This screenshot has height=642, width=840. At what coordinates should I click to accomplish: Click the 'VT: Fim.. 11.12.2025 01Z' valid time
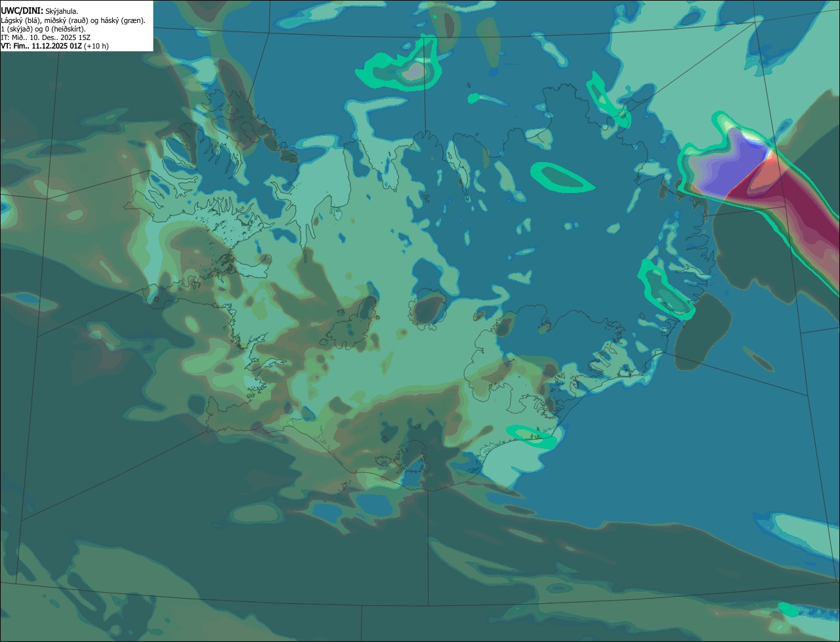pos(41,46)
